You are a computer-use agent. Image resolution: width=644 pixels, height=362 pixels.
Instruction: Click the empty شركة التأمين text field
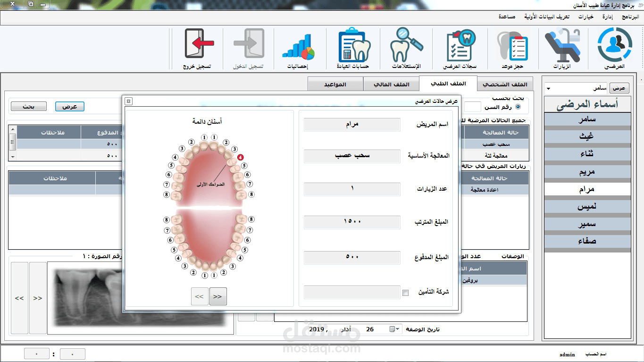pos(352,292)
